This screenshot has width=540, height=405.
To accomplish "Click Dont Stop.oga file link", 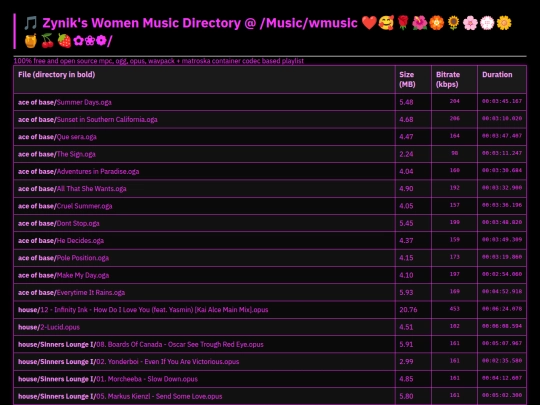I will point(78,224).
